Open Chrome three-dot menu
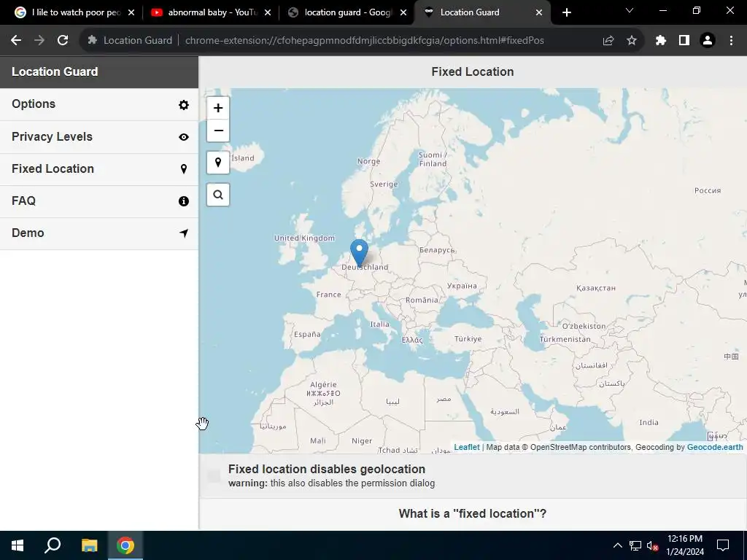 click(x=731, y=41)
